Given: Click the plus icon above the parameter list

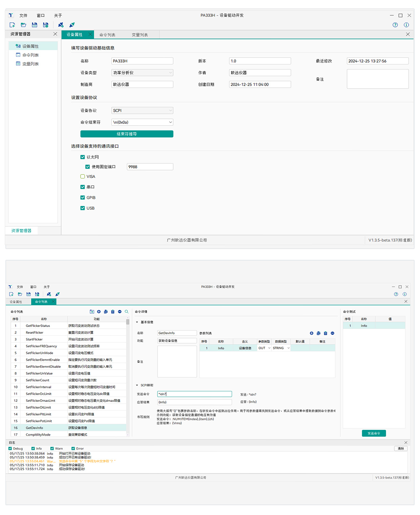Looking at the screenshot, I should [x=312, y=333].
